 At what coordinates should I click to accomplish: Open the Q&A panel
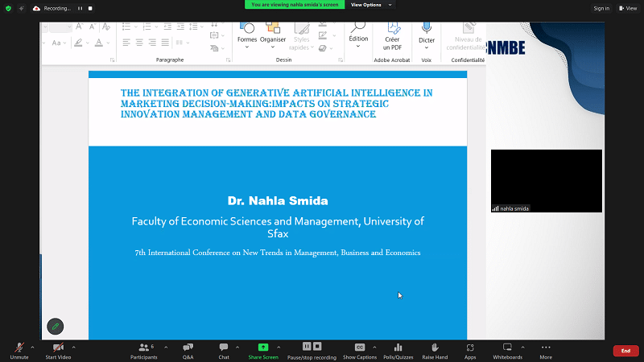pyautogui.click(x=188, y=348)
